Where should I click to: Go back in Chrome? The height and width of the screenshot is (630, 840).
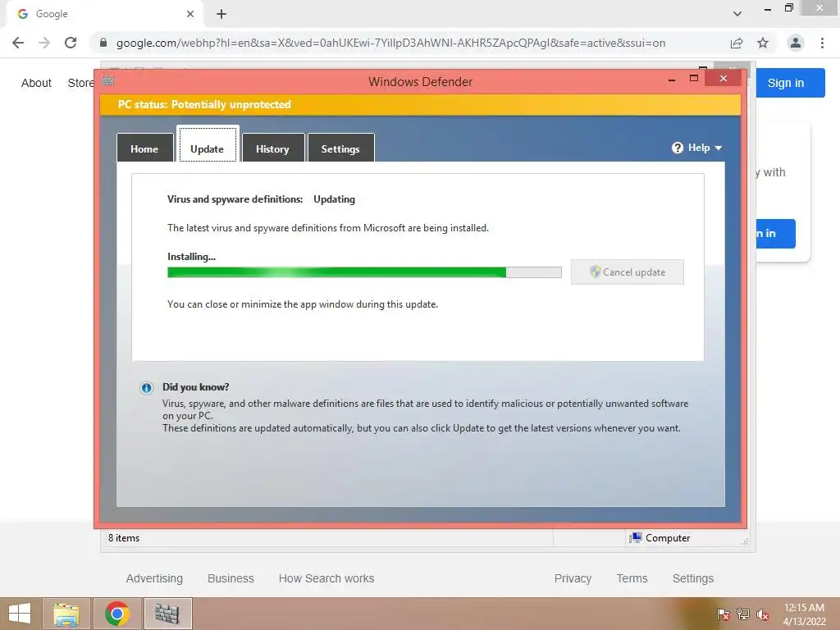(x=18, y=43)
